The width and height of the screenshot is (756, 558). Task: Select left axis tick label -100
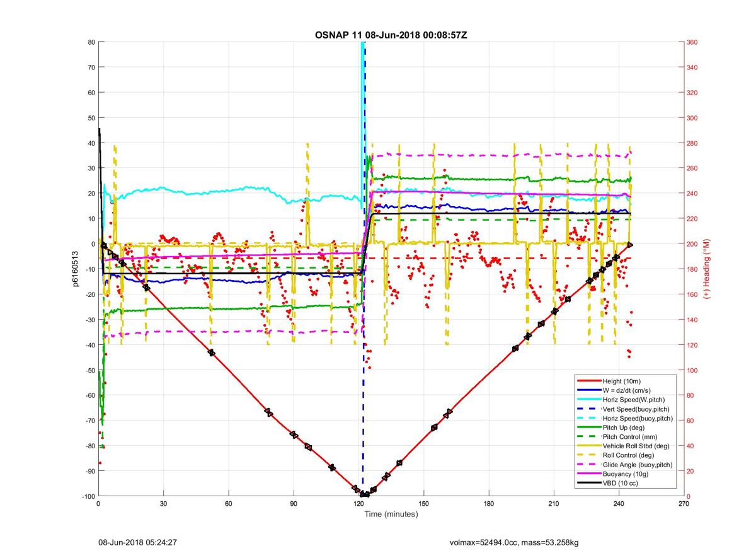(x=88, y=496)
